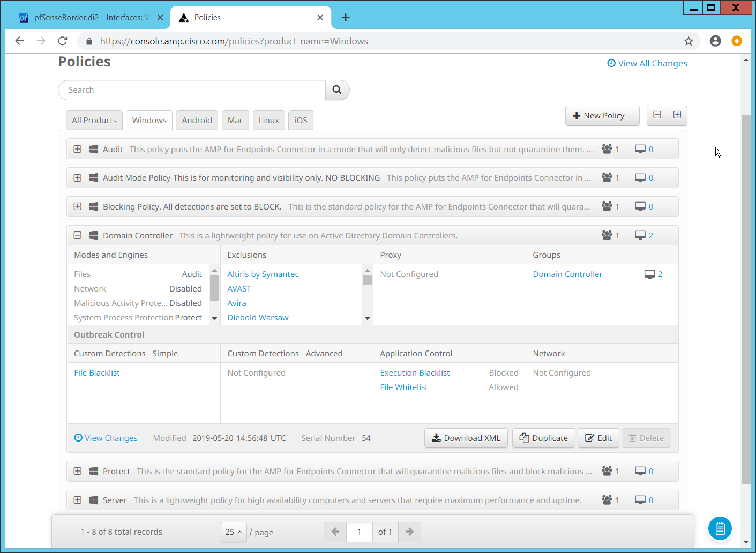Reload the page in the browser
Image resolution: width=756 pixels, height=553 pixels.
tap(63, 41)
